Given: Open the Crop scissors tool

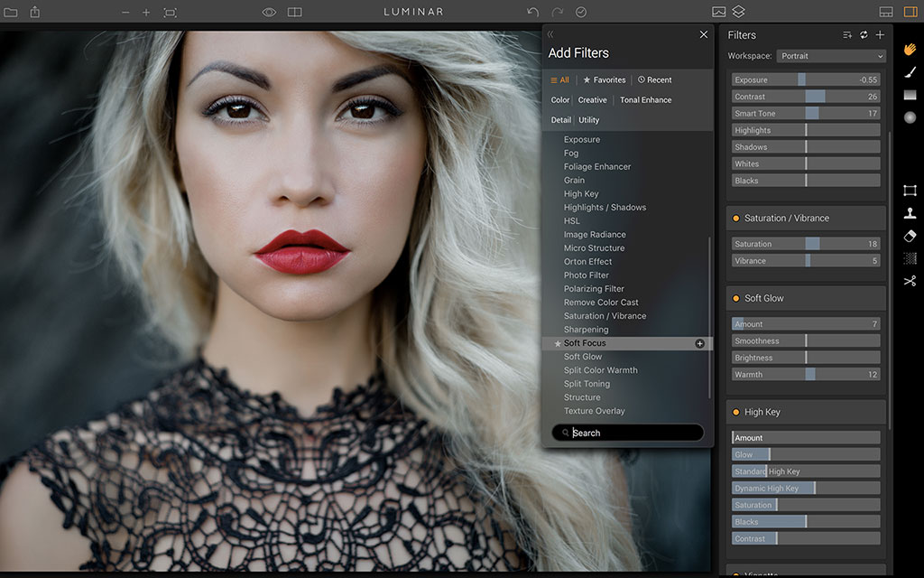Looking at the screenshot, I should (x=910, y=281).
